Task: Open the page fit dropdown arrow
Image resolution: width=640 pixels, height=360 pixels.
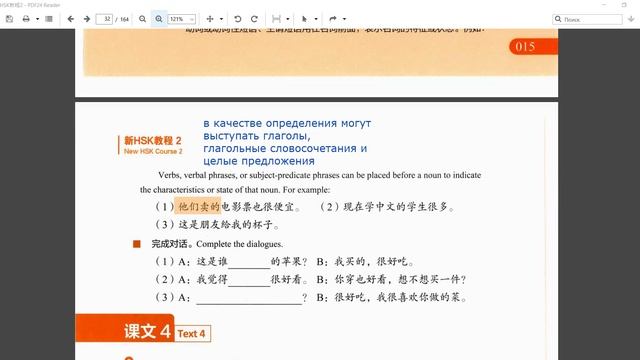Action: coord(287,19)
